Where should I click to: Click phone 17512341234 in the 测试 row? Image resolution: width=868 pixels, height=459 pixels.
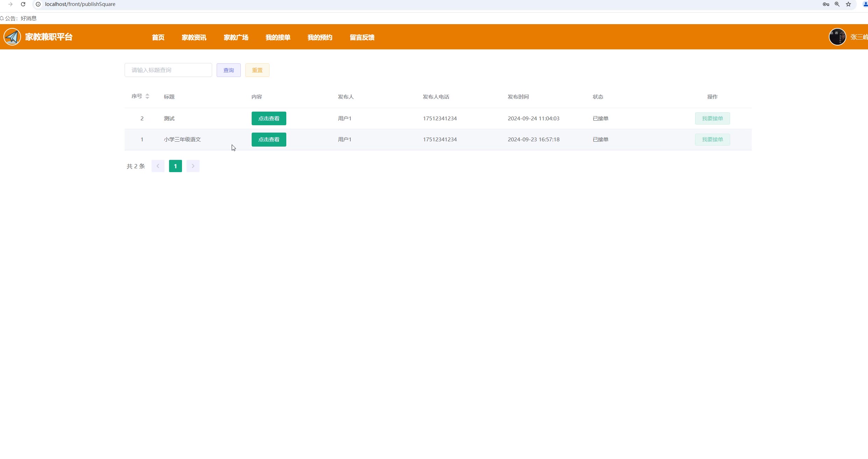click(440, 118)
